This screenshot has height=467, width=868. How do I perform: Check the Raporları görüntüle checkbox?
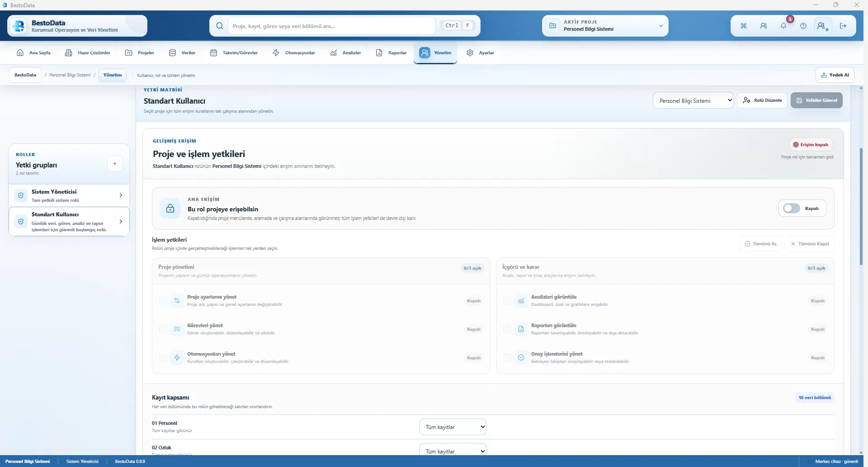[507, 329]
